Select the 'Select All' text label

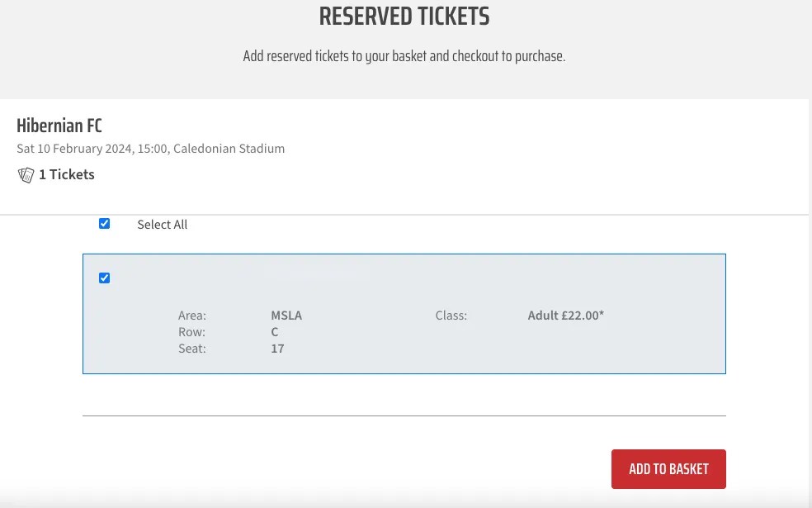[x=162, y=224]
